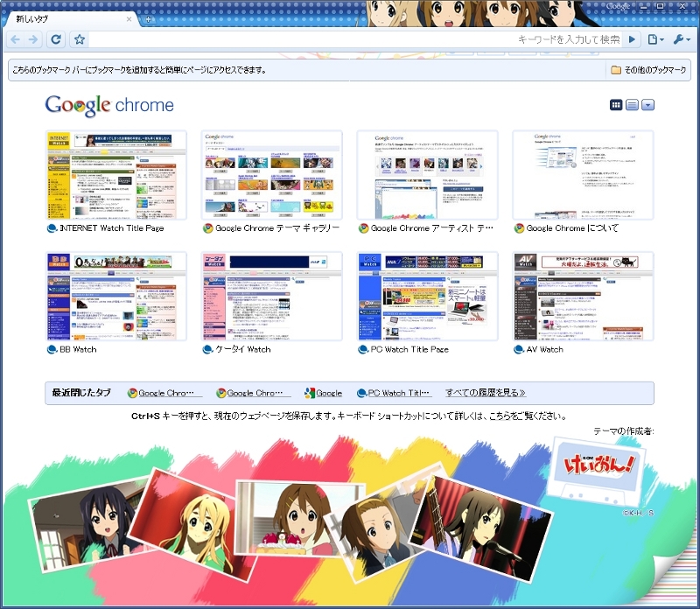This screenshot has width=700, height=609.
Task: Reopen the recently closed Google tab
Action: pos(324,393)
